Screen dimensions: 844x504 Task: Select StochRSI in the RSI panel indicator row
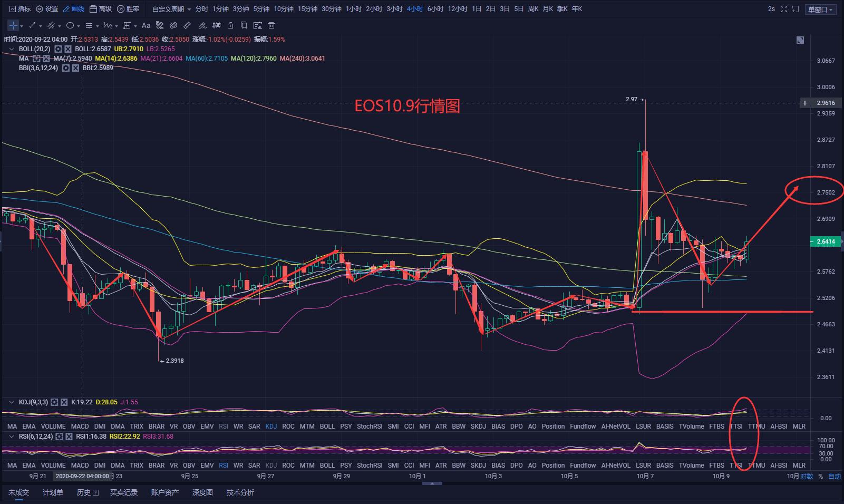370,466
